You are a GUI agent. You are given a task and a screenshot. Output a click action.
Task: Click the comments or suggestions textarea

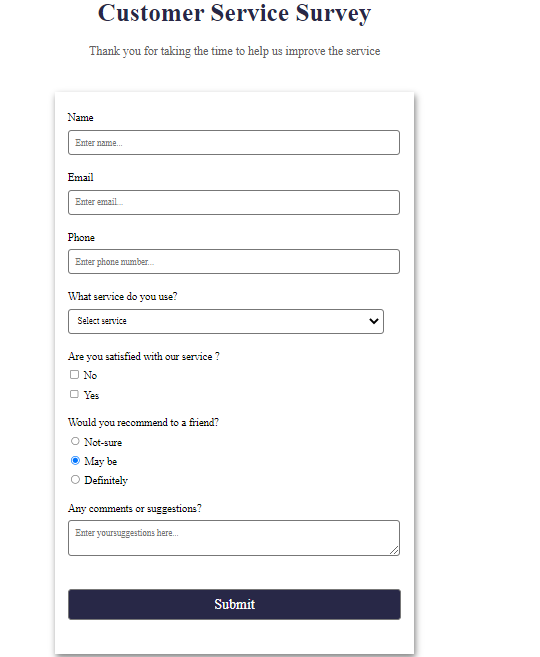tap(234, 538)
